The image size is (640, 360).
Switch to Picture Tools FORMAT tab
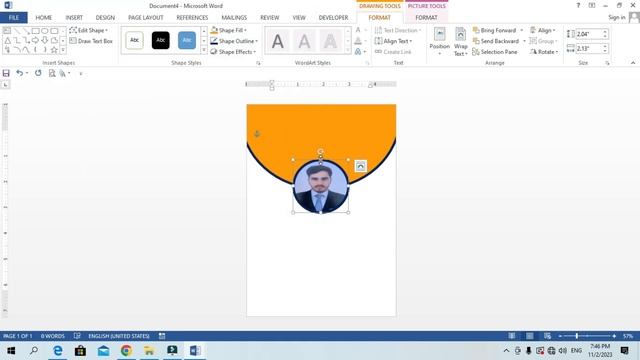point(426,18)
